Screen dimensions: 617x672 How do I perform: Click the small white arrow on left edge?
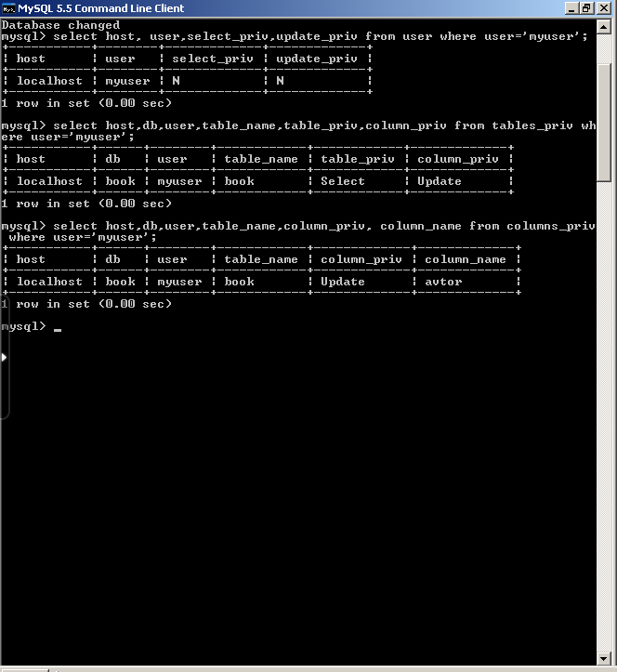[x=4, y=357]
